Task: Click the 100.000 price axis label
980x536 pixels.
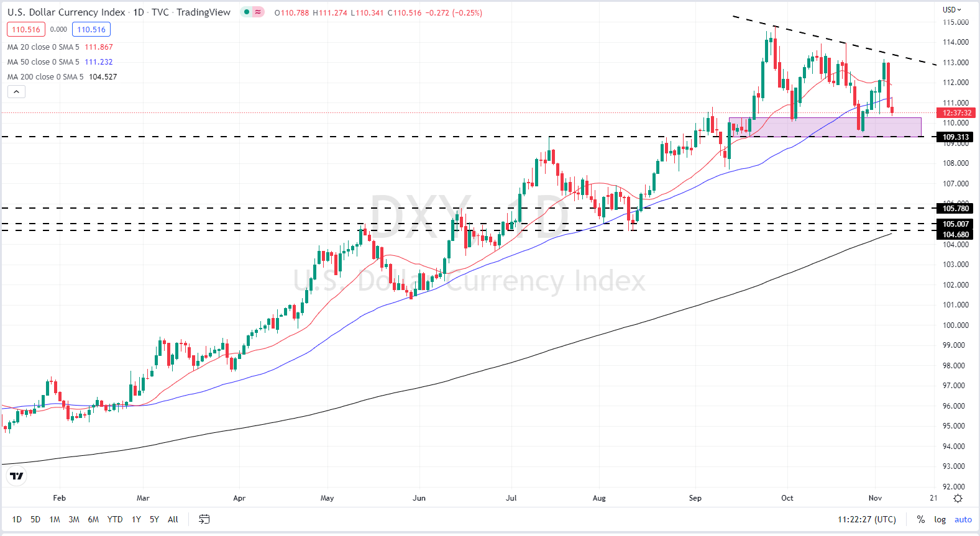Action: pos(956,325)
